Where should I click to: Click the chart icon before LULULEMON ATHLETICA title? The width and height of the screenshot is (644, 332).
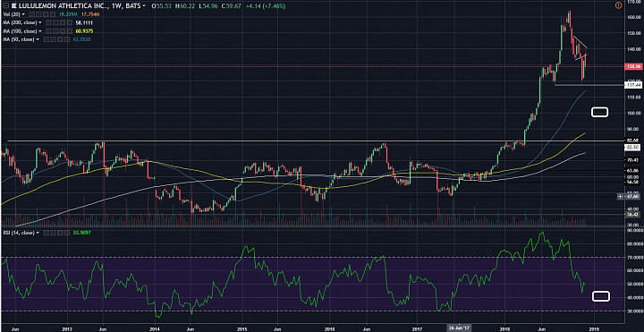coord(14,5)
